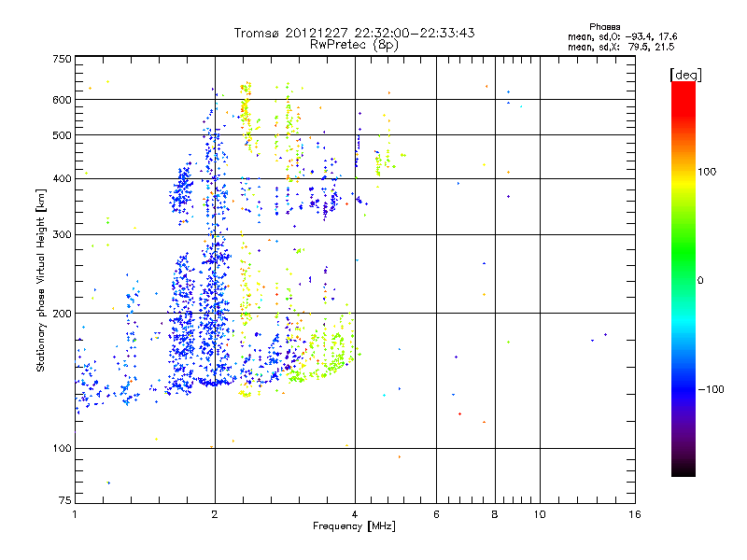This screenshot has height=560, width=747.
Task: Select the 'mean, sd,X: 79.5, 21.5' line
Action: (621, 47)
